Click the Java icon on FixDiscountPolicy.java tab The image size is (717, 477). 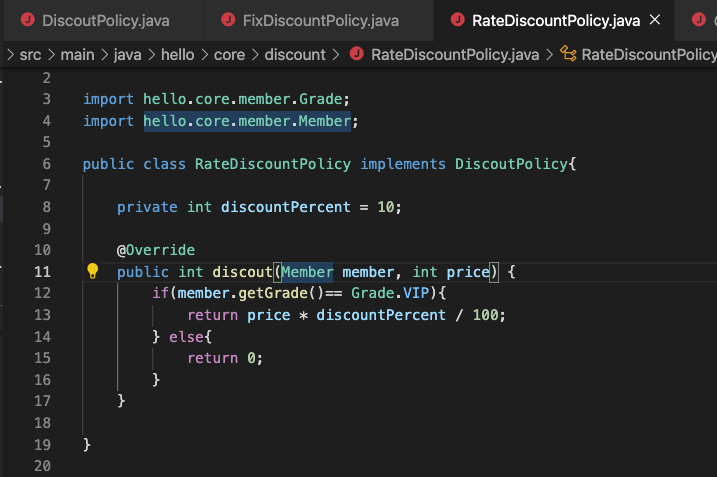pyautogui.click(x=228, y=20)
